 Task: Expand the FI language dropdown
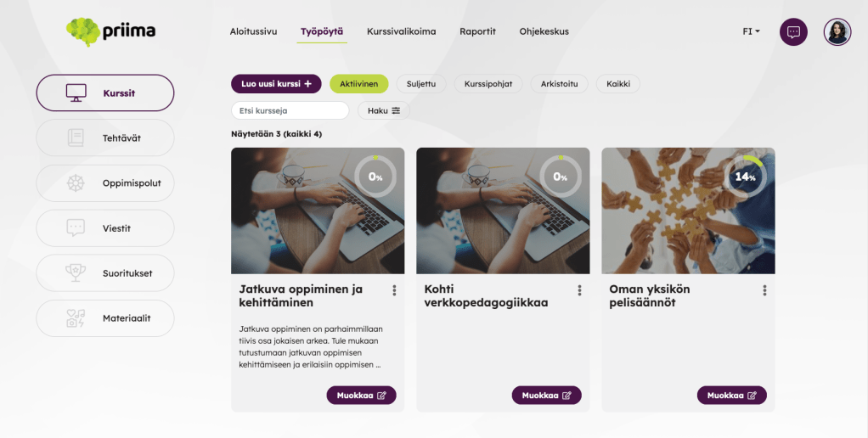[751, 31]
